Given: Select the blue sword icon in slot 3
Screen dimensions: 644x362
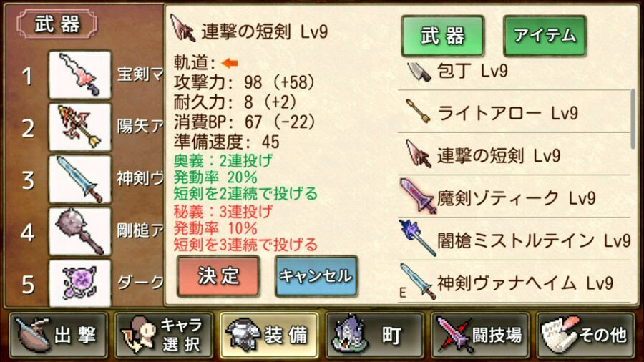Looking at the screenshot, I should (x=79, y=179).
